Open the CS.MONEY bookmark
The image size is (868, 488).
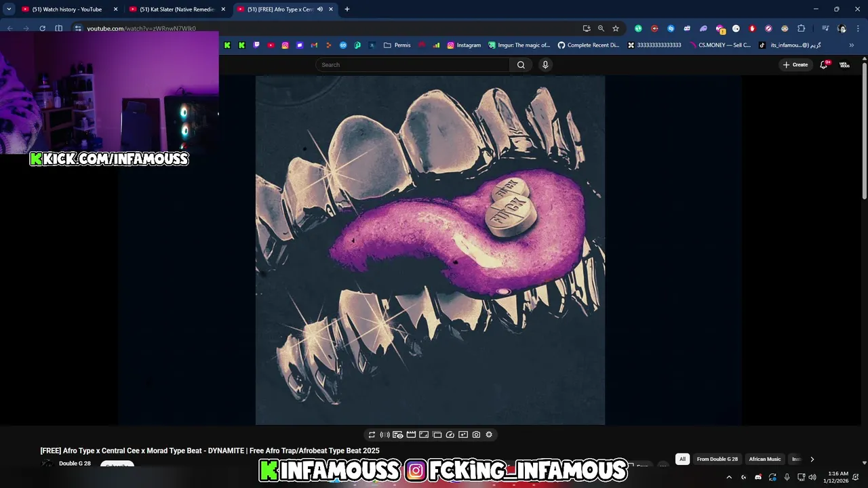tap(719, 45)
